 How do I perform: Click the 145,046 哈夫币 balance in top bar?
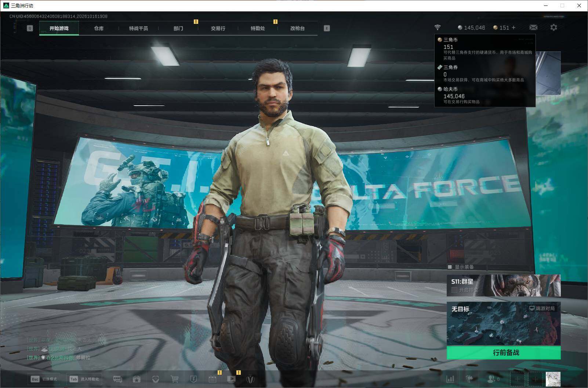(471, 28)
